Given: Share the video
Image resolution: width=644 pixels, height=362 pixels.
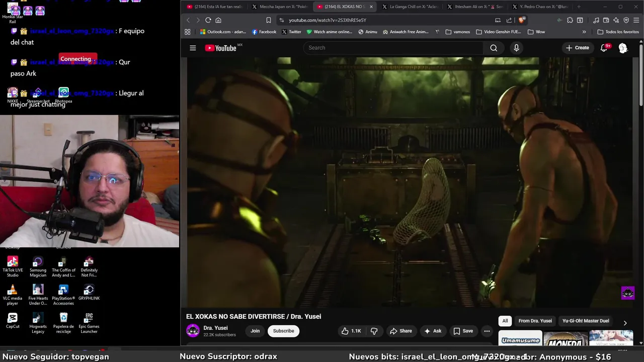Looking at the screenshot, I should click(x=401, y=331).
